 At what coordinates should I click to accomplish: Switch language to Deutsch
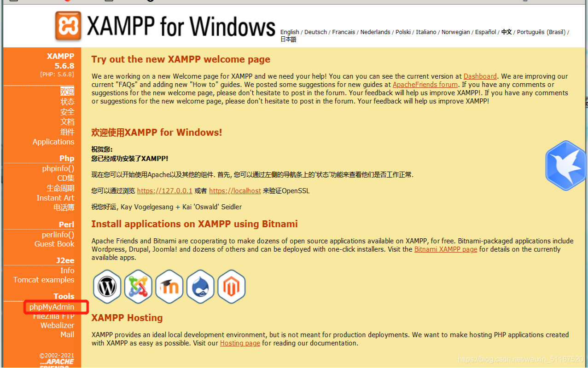(316, 32)
